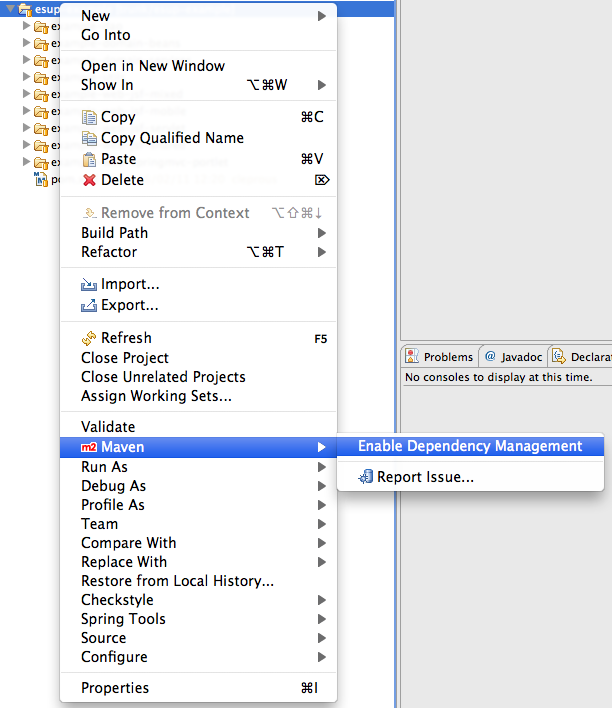
Task: Click the red Delete X icon
Action: tap(90, 180)
